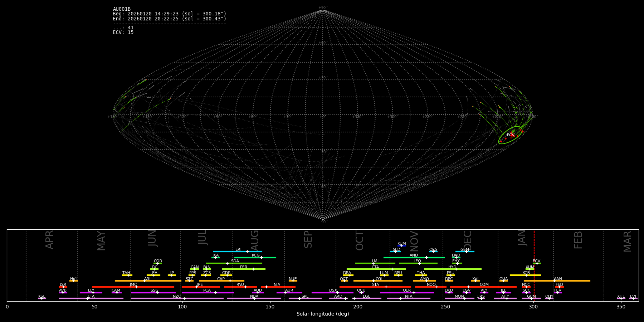This screenshot has height=322, width=644.
Task: Click the ECV label in the shower timeline
Action: (x=536, y=261)
